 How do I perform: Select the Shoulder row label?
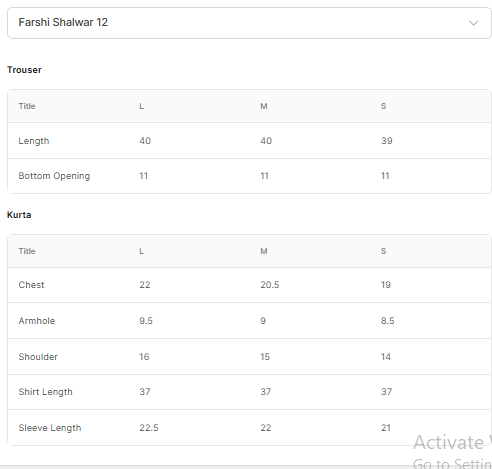click(x=38, y=357)
